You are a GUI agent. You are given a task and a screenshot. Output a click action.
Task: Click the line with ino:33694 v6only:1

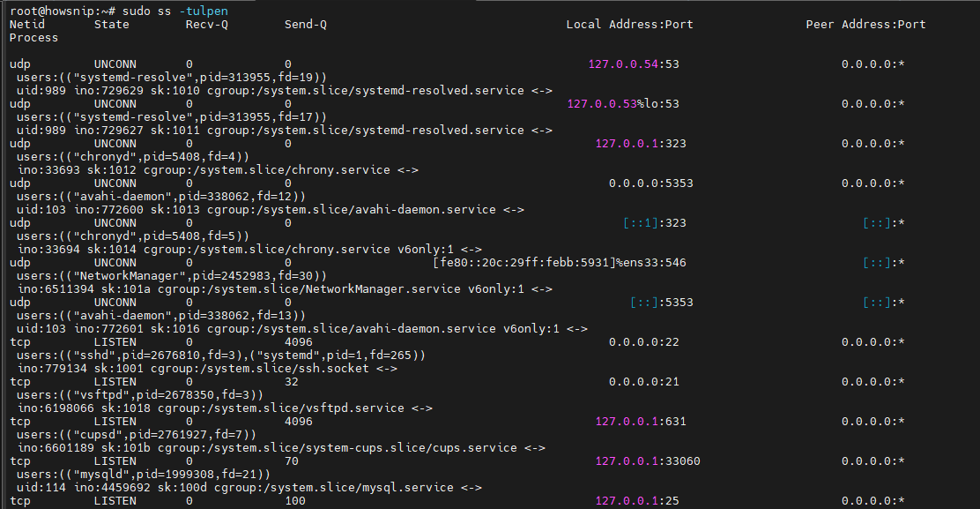pyautogui.click(x=249, y=250)
